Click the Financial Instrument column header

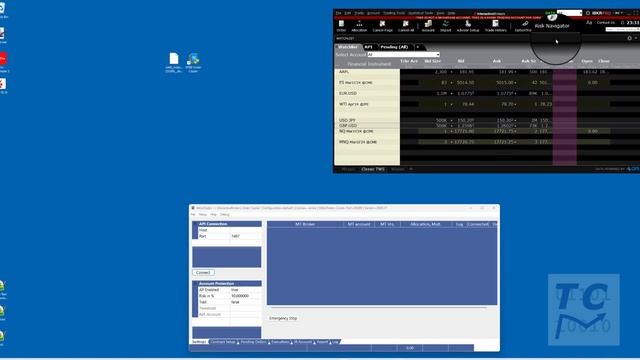point(369,64)
